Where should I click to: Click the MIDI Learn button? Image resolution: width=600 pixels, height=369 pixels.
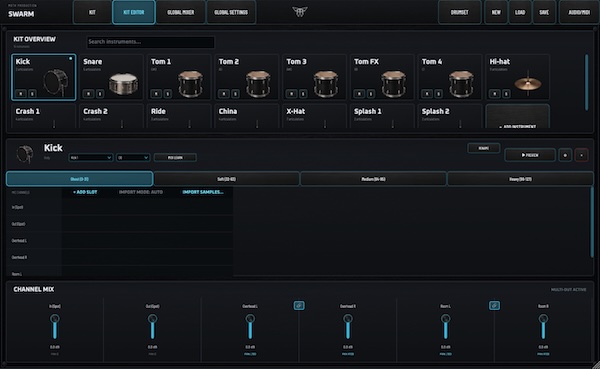coord(175,157)
